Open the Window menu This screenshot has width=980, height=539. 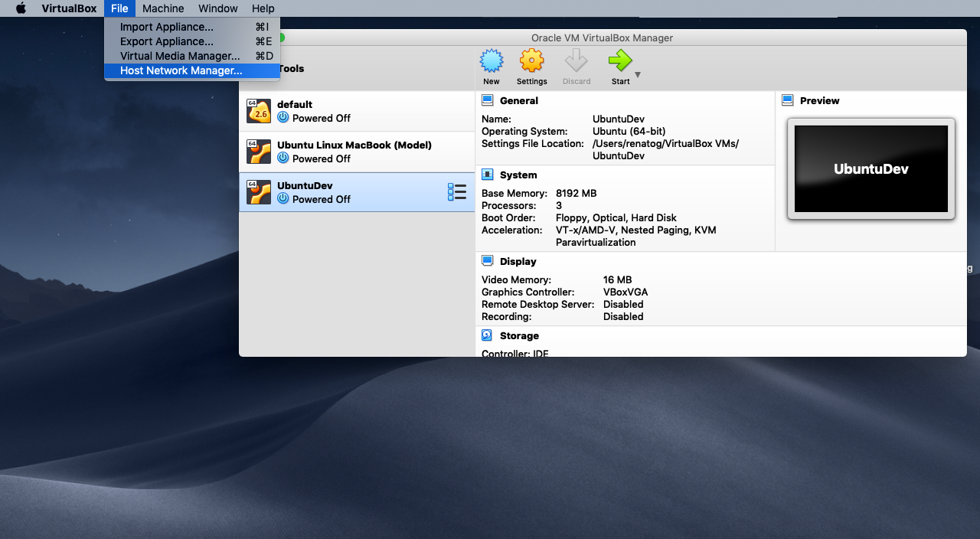(x=217, y=8)
